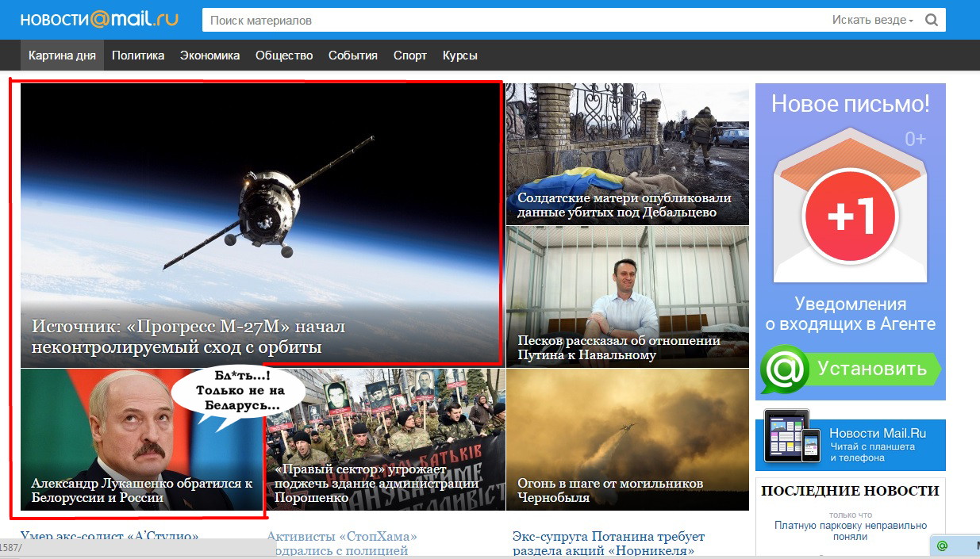Expand the Искать везде dropdown
980x559 pixels.
873,21
